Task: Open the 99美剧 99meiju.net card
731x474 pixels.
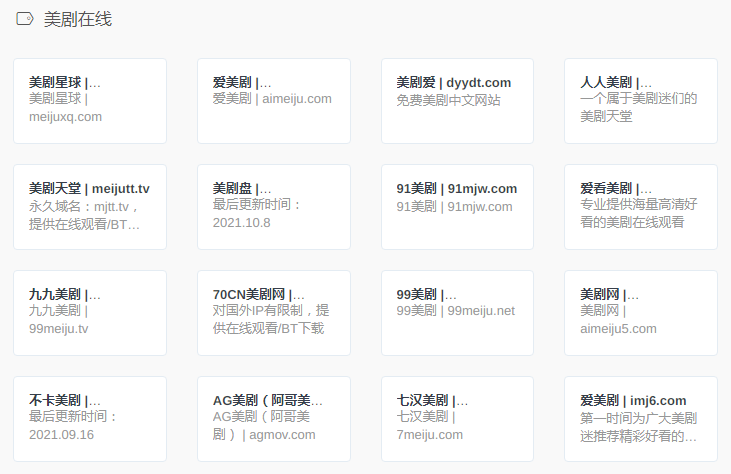Action: click(457, 313)
